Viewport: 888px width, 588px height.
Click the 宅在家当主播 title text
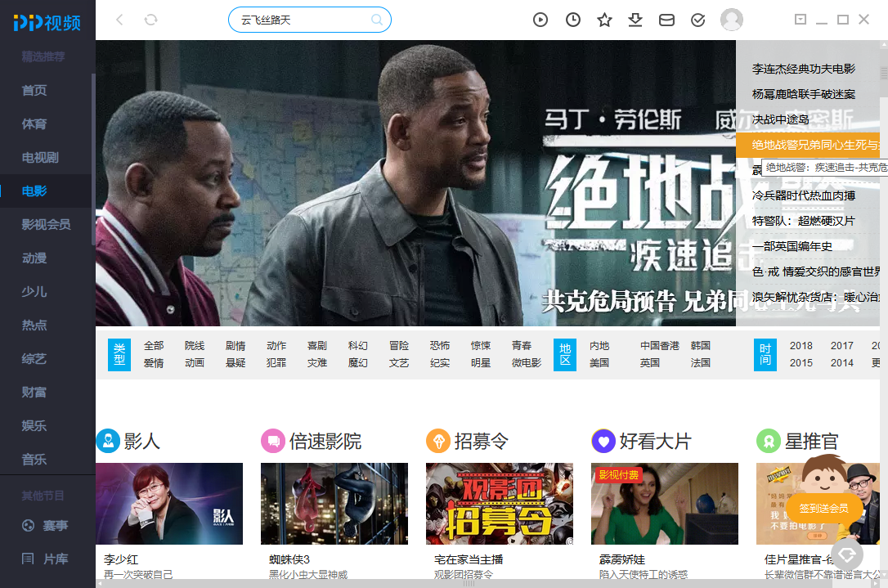click(469, 559)
